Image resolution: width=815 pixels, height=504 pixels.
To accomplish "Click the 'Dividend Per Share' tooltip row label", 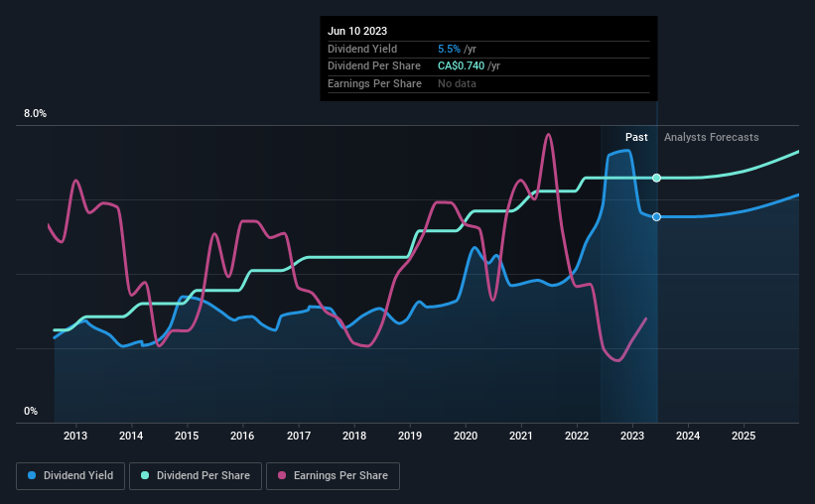I will tap(373, 66).
